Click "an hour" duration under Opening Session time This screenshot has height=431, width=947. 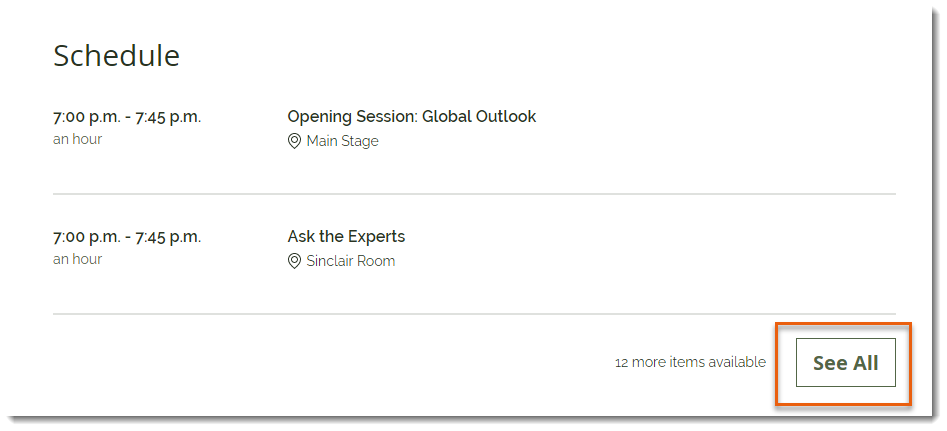(x=77, y=139)
